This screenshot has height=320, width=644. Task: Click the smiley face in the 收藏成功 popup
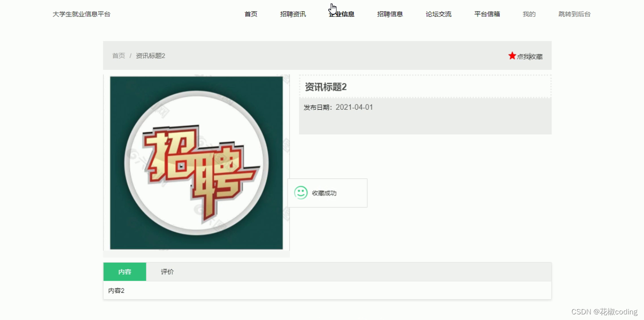point(301,193)
